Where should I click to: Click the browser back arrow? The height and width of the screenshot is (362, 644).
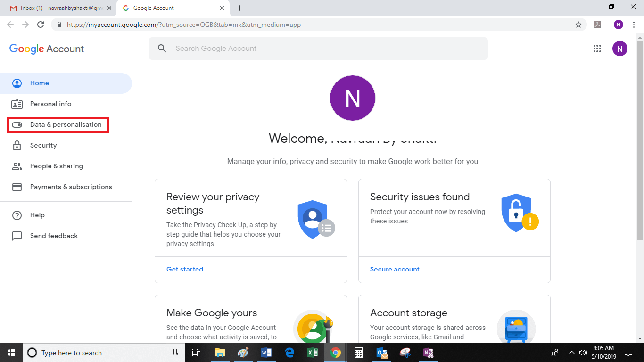10,25
